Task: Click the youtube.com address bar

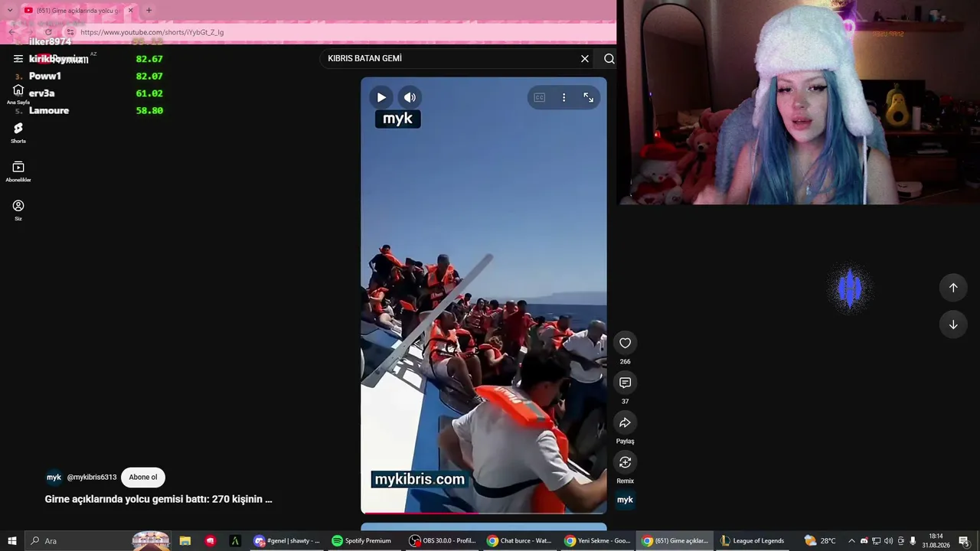Action: pyautogui.click(x=337, y=32)
